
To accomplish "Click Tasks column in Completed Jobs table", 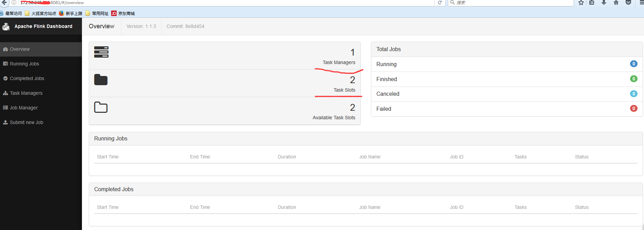I will coord(521,207).
